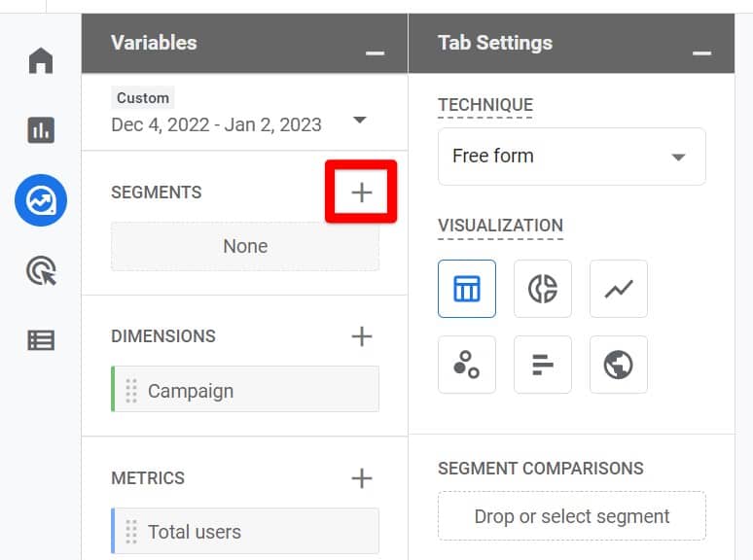Select the Scatter plot visualization
This screenshot has height=560, width=753.
[x=467, y=365]
